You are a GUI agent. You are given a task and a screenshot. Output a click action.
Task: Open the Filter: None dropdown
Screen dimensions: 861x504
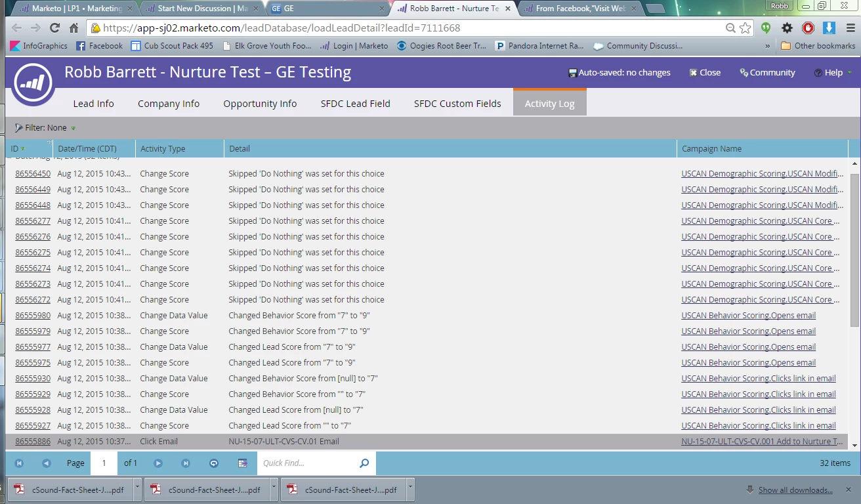[45, 128]
